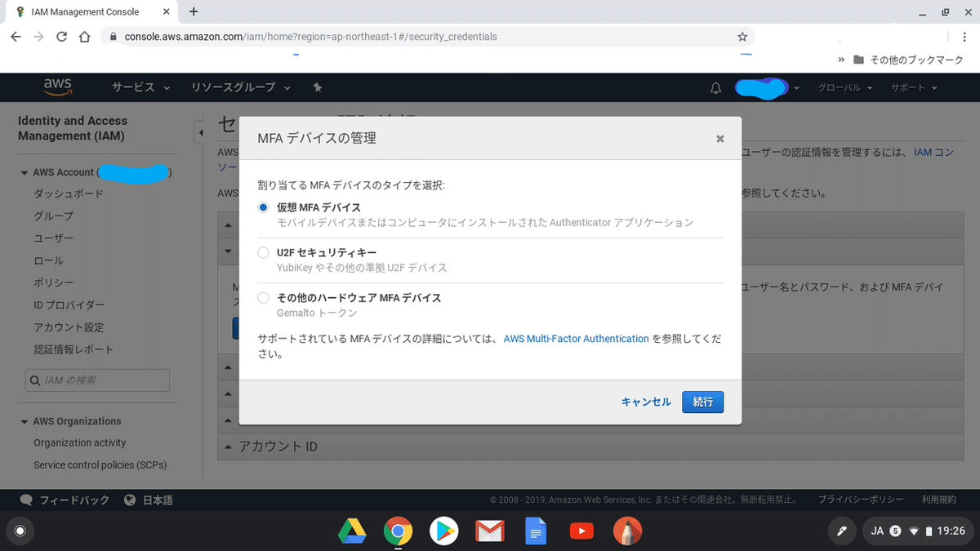Reload the IAM console page
Image resolution: width=980 pixels, height=551 pixels.
click(x=63, y=37)
